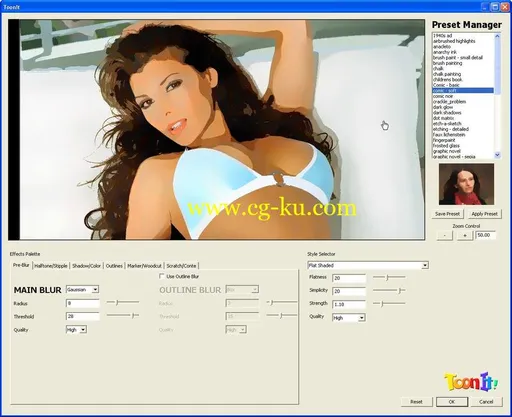Select the 'faux lichenstein' preset
This screenshot has height=417, width=512.
[449, 135]
